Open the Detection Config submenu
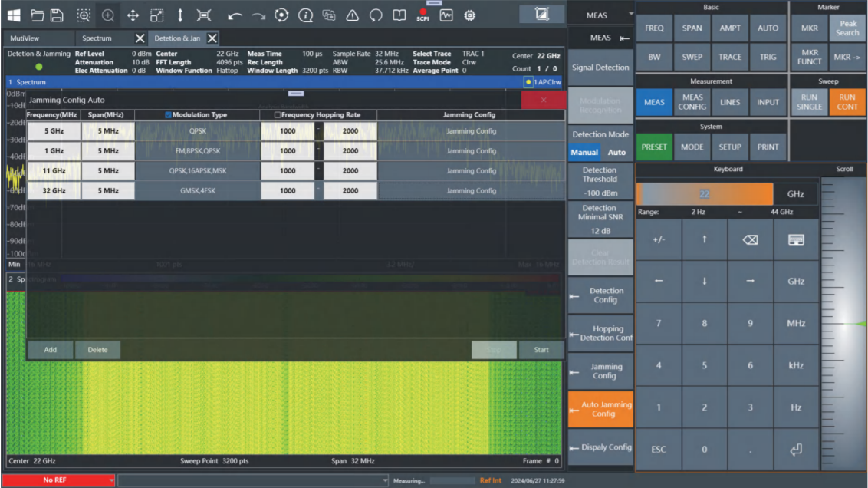This screenshot has height=488, width=868. coord(600,295)
